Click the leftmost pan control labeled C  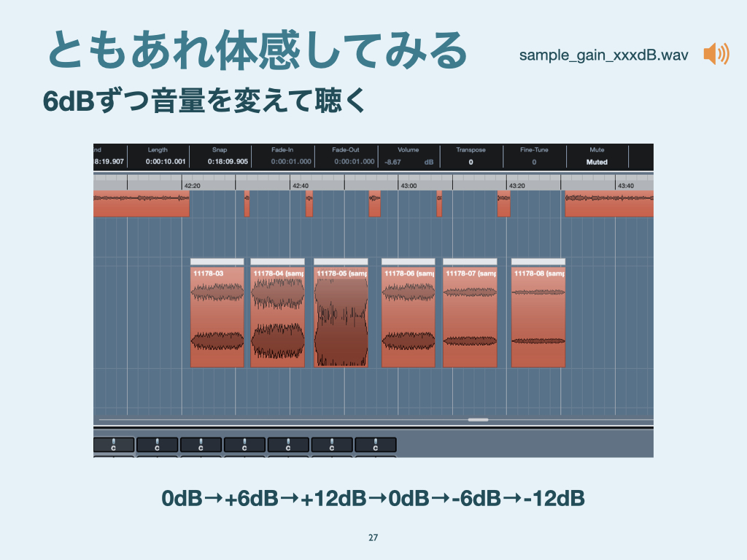[114, 444]
